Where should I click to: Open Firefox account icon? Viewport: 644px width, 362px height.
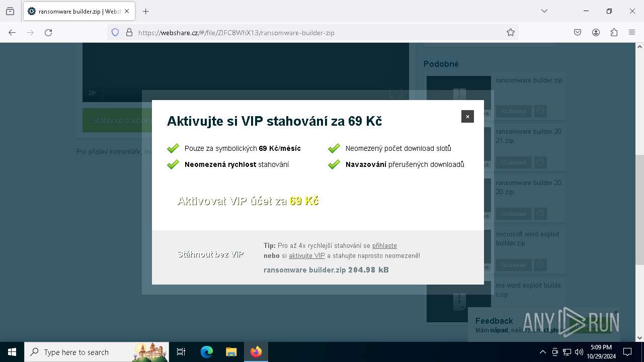[x=596, y=32]
